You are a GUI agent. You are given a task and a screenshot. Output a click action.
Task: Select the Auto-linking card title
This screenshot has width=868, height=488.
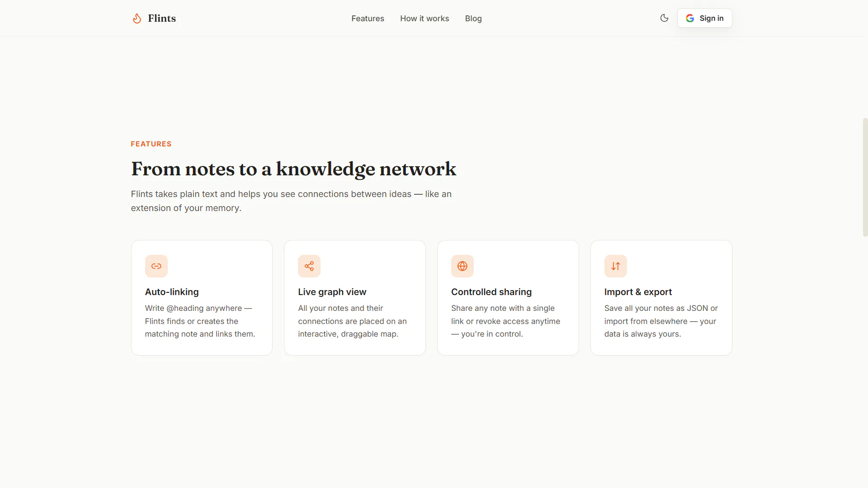coord(172,292)
